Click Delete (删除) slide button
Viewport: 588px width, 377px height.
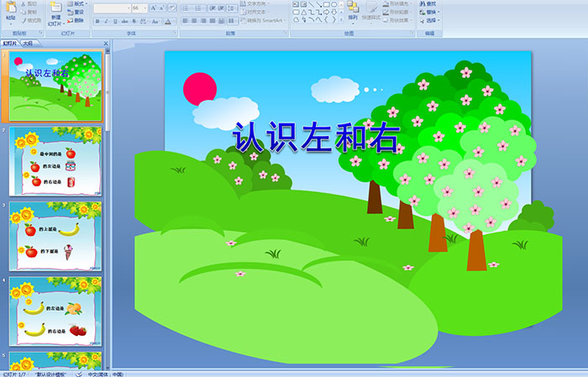(76, 20)
